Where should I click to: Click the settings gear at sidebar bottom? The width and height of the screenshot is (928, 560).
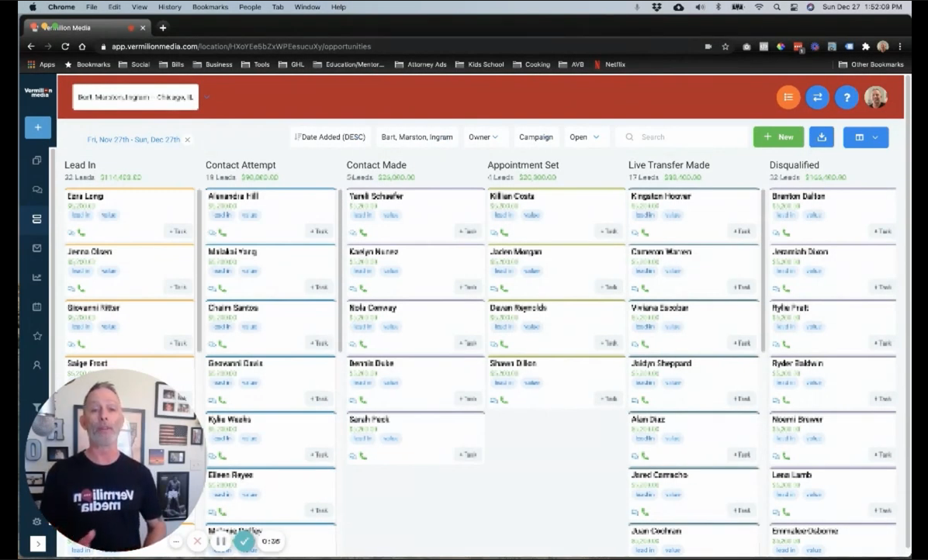click(36, 522)
